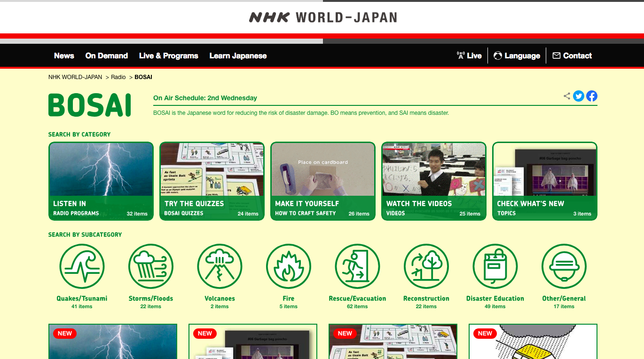Choose the Volcanoes subcategory icon

(220, 266)
